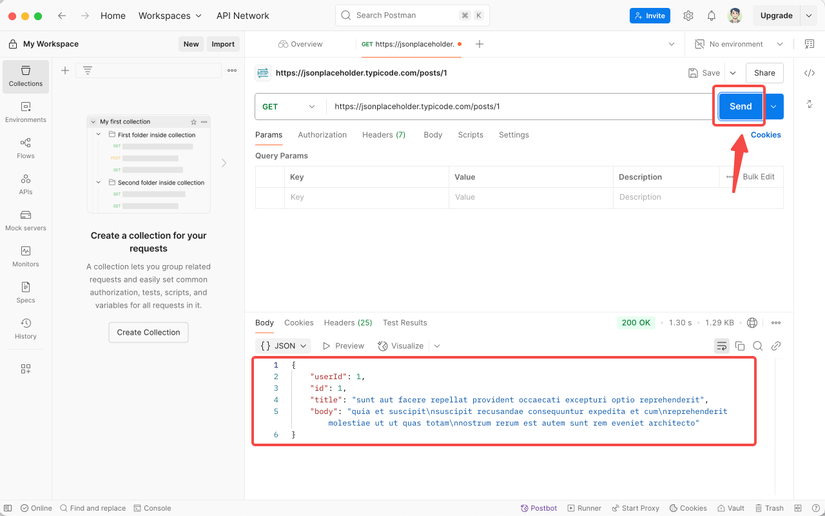The width and height of the screenshot is (825, 516).
Task: Open the notifications bell
Action: coord(711,16)
